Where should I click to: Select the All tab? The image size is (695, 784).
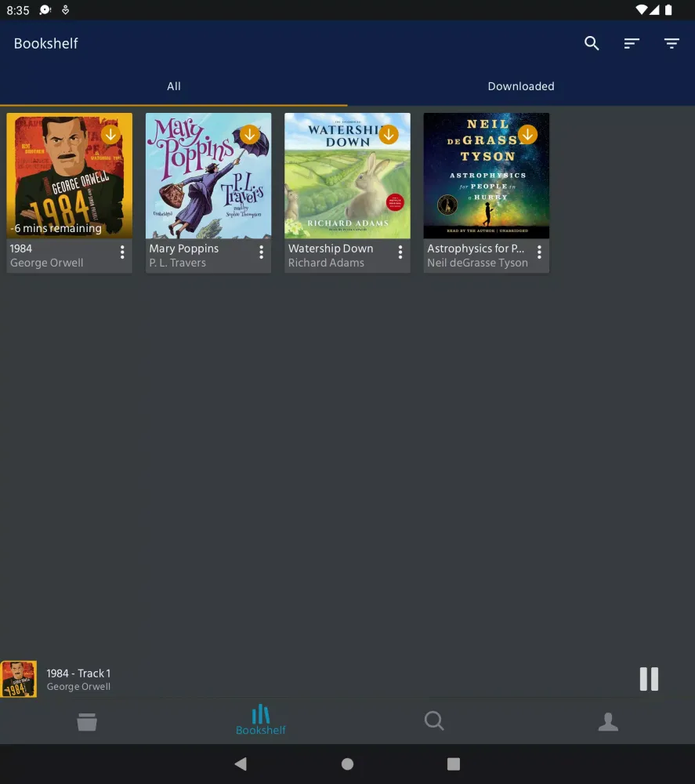click(x=174, y=86)
